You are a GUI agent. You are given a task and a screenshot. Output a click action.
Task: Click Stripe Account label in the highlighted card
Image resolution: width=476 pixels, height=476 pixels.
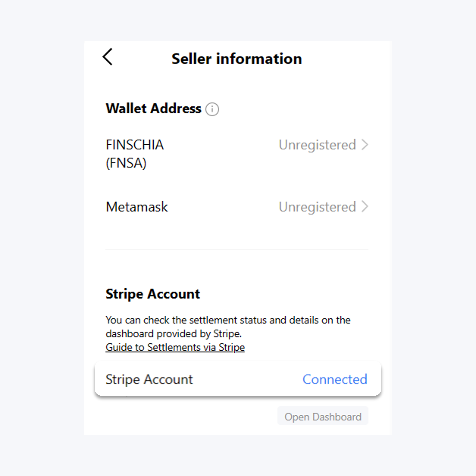point(149,379)
